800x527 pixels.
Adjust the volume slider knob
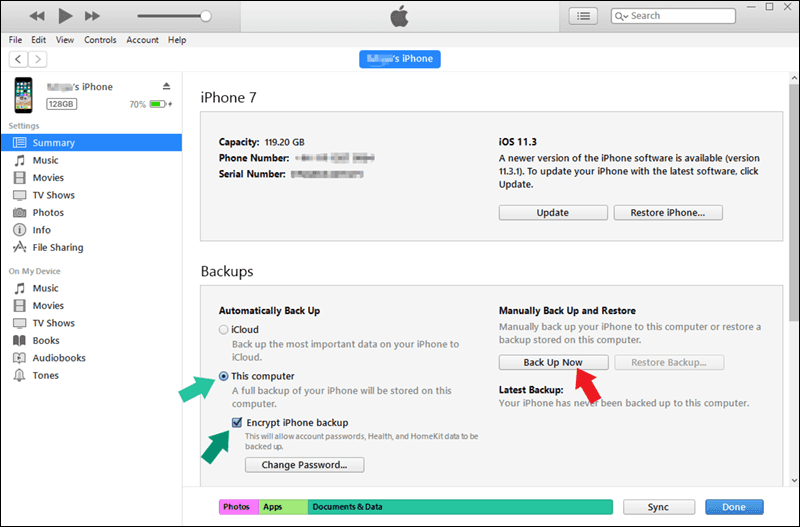click(206, 16)
